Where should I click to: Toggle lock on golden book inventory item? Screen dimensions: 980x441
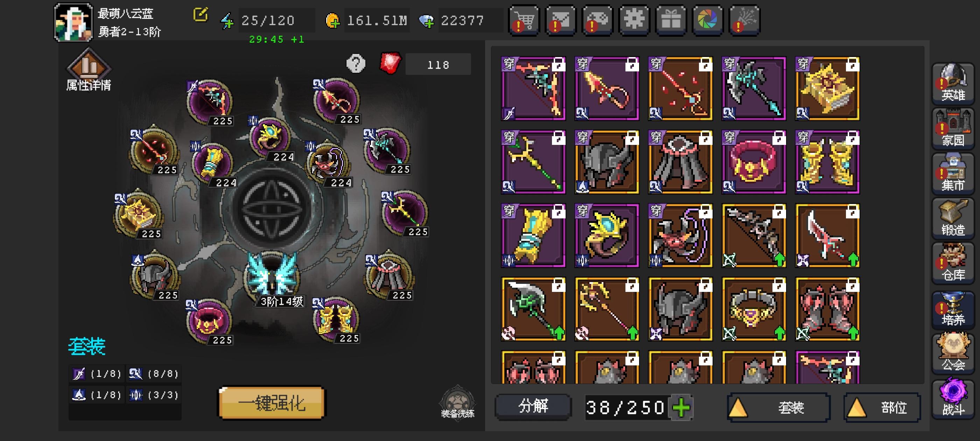click(852, 64)
